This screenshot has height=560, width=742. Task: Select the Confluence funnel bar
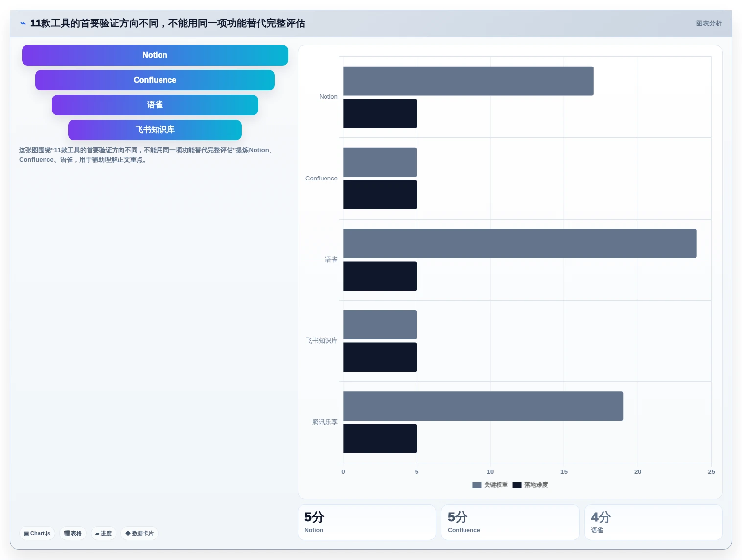[x=155, y=80]
